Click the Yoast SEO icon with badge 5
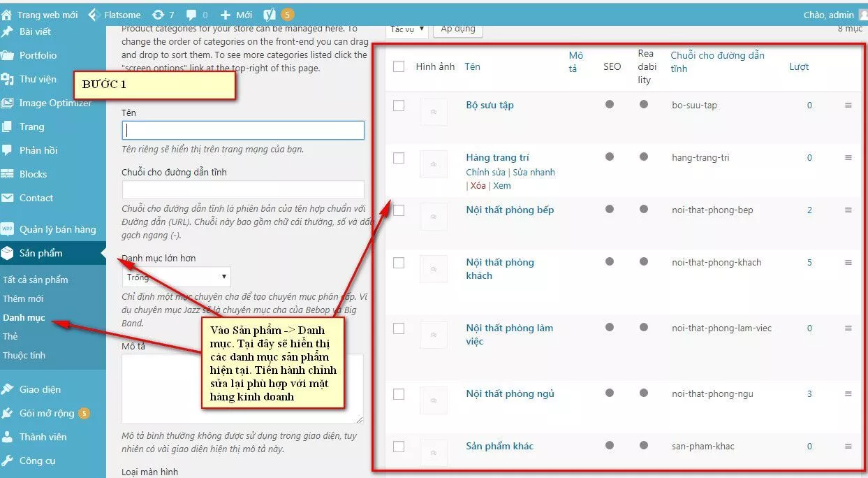 coord(271,14)
